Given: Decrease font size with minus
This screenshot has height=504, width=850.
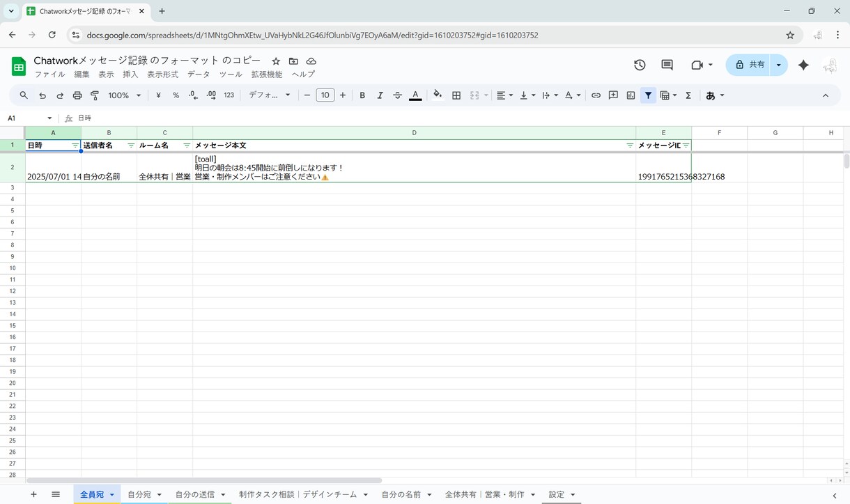Looking at the screenshot, I should tap(307, 95).
